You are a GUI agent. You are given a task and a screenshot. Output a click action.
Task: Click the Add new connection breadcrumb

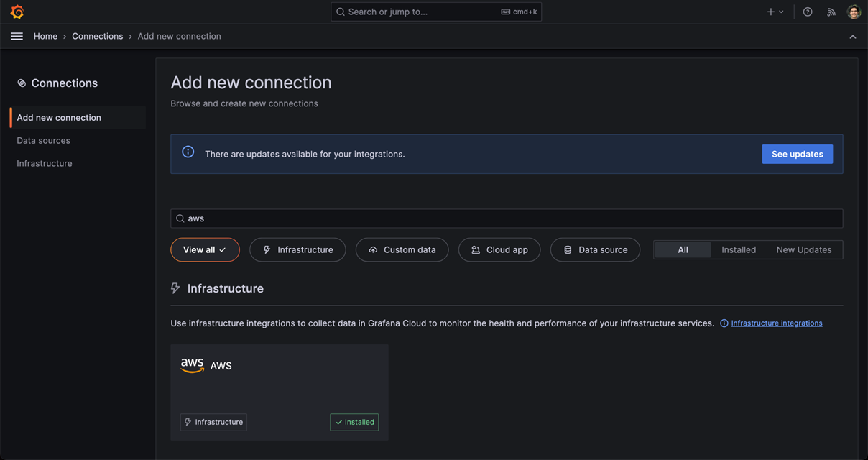pos(180,36)
